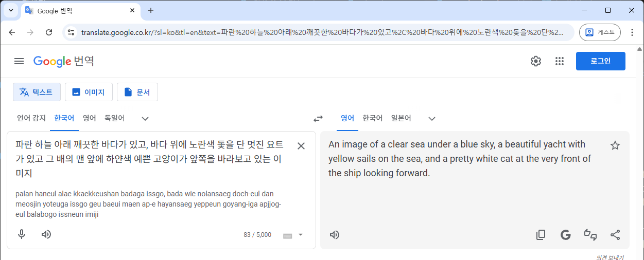Screen dimensions: 644x260
Task: Click the microphone voice input icon
Action: click(x=22, y=235)
